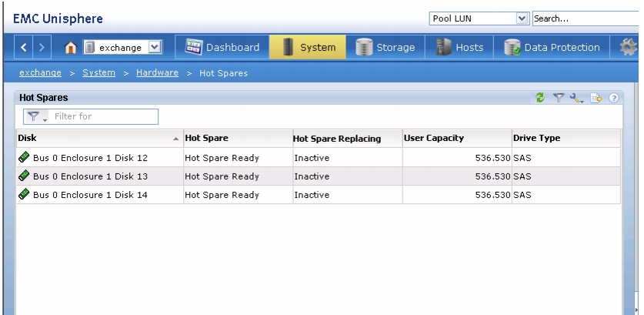The height and width of the screenshot is (315, 644).
Task: Click SAS drive type for Disk 12
Action: click(522, 158)
